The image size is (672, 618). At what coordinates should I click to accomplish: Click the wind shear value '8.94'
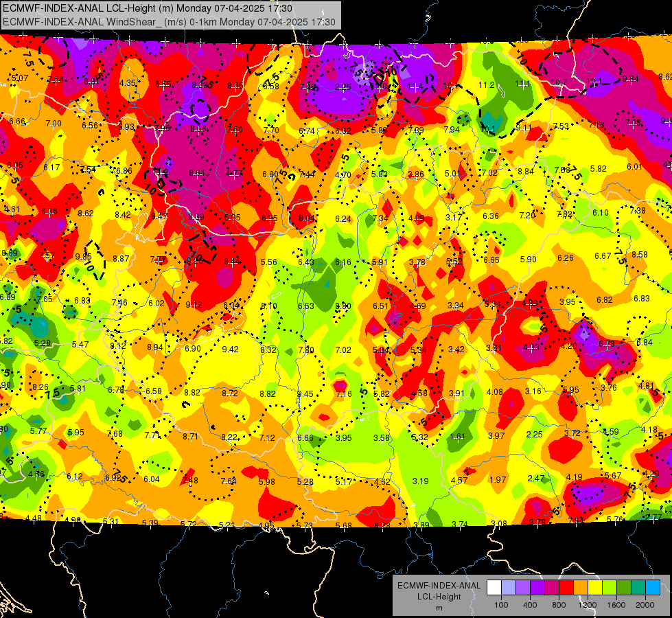(x=155, y=347)
